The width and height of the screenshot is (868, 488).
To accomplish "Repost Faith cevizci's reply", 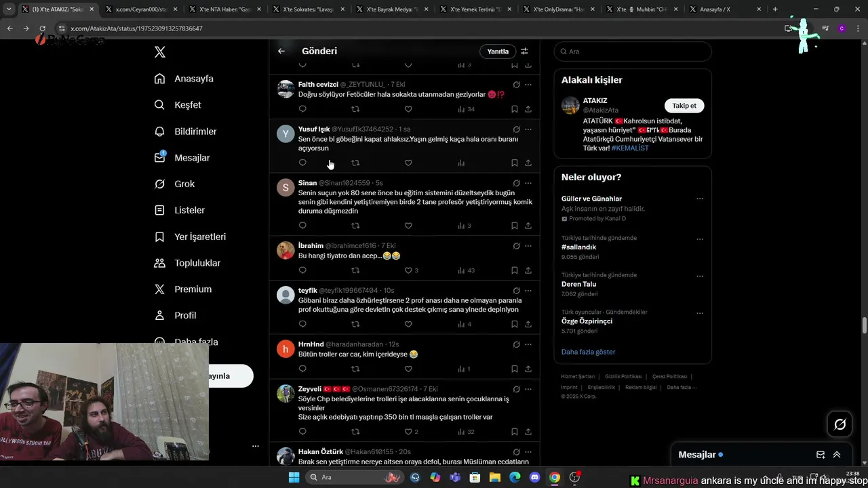I will pos(355,109).
